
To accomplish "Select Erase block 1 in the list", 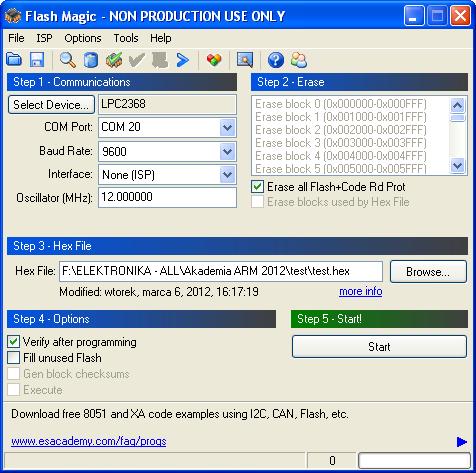I will (341, 117).
